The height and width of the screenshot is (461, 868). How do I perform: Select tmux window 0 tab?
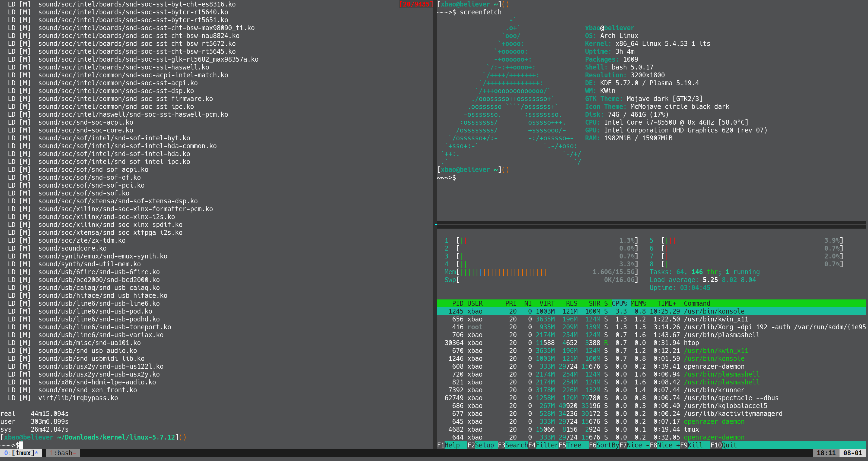pos(21,453)
